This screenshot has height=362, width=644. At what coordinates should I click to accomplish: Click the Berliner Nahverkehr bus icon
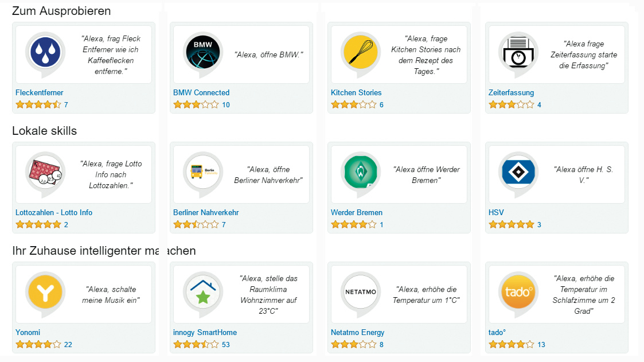click(202, 172)
